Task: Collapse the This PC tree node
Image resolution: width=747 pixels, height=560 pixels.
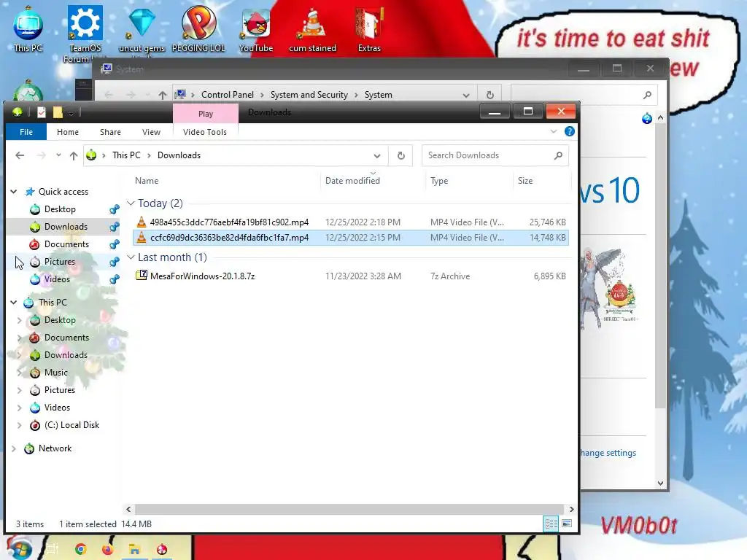Action: click(x=14, y=303)
